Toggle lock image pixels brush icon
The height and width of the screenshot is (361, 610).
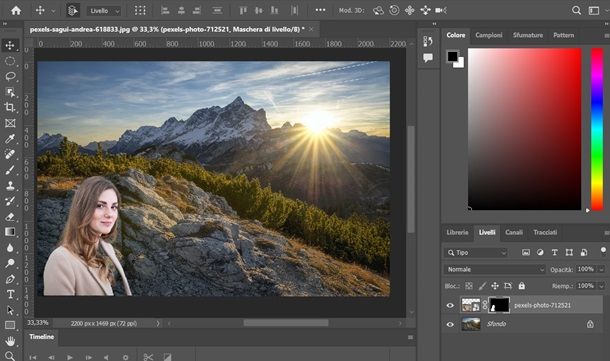(482, 286)
